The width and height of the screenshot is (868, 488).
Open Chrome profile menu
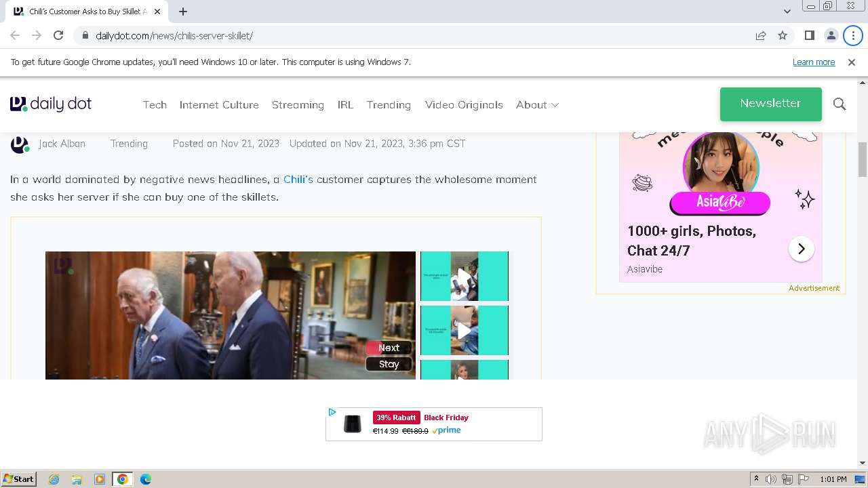click(831, 35)
